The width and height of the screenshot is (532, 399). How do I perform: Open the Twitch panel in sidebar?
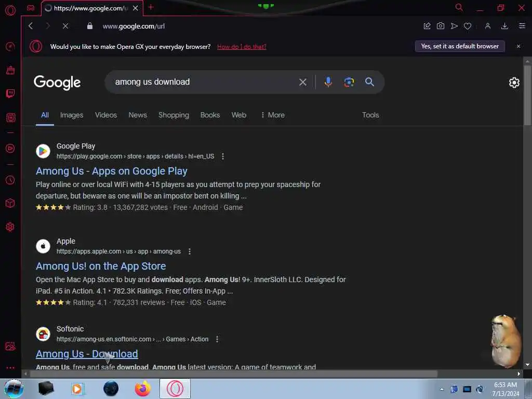10,94
